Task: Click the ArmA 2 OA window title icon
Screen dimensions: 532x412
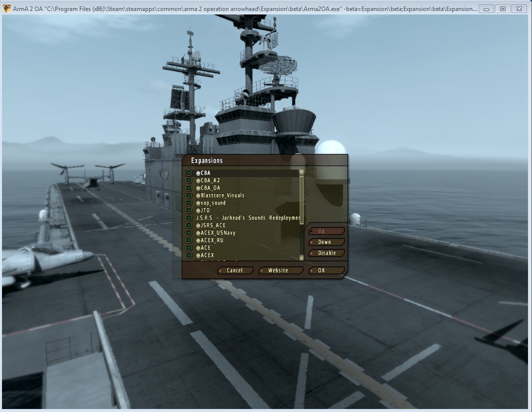Action: tap(6, 8)
